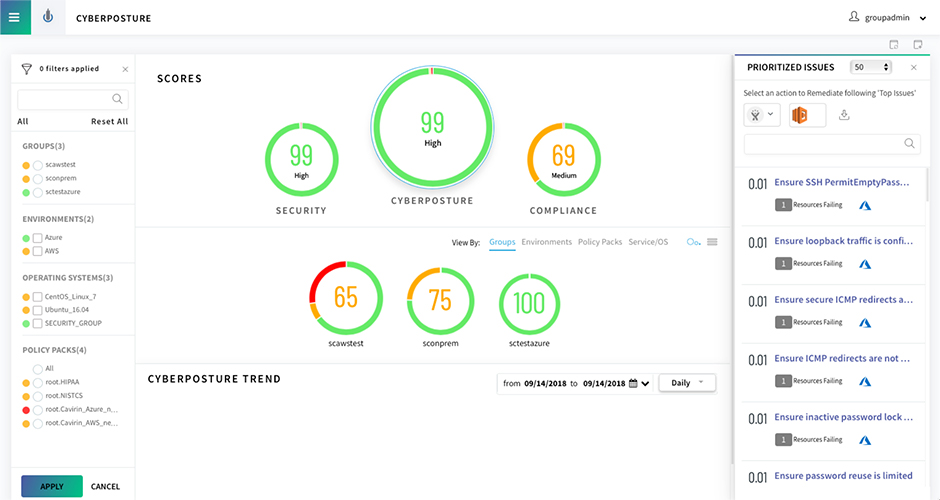Select the root.Cavirin_Azure policy pack radio
Image resolution: width=940 pixels, height=500 pixels.
38,410
